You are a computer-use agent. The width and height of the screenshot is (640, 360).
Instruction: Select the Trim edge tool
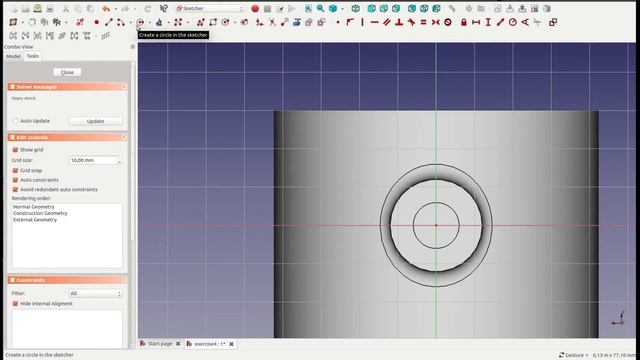[x=272, y=22]
